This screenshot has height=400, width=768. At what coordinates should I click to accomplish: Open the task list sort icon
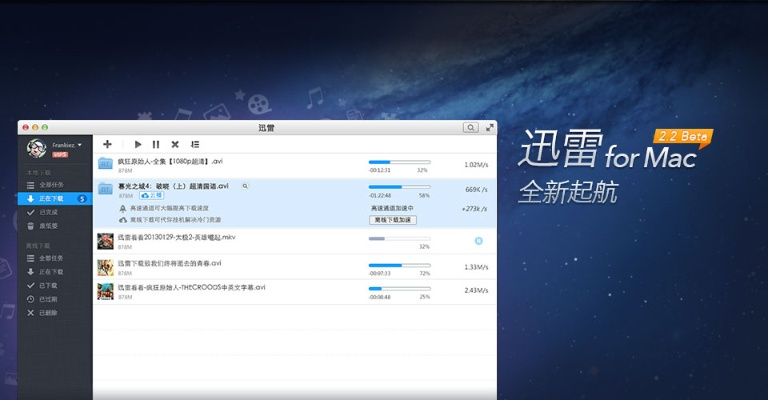[x=195, y=145]
